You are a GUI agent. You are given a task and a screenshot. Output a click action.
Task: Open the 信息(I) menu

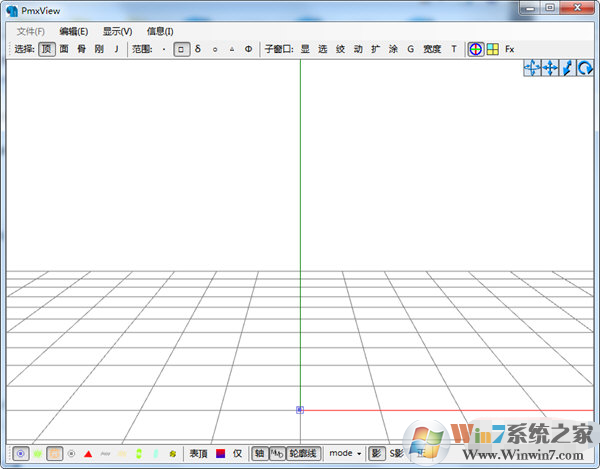(x=160, y=31)
